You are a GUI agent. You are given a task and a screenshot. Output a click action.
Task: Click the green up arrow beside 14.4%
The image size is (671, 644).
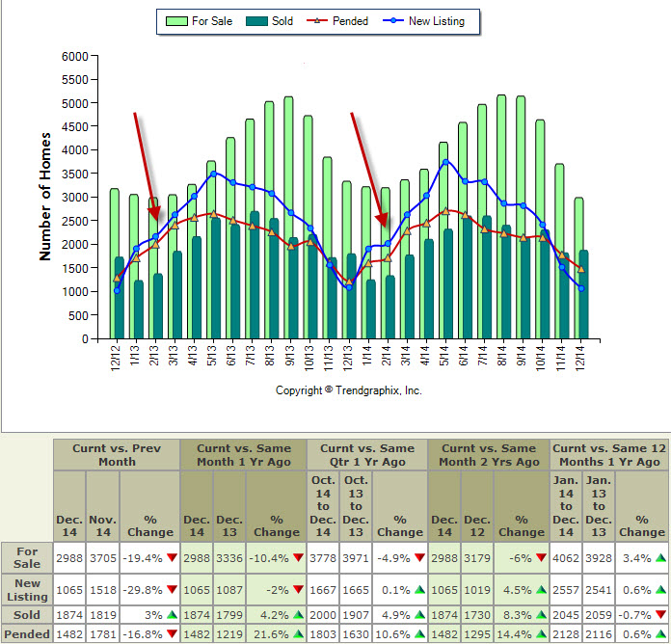[x=542, y=633]
